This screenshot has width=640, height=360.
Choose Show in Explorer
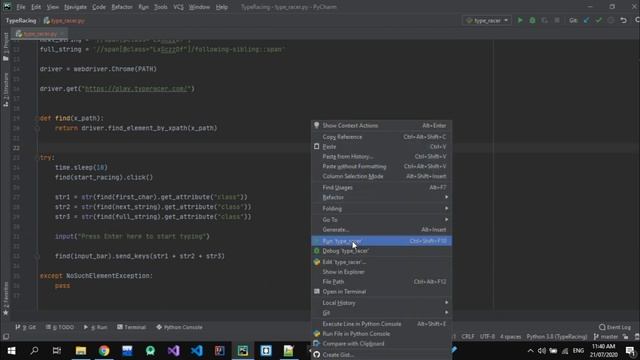[381, 272]
